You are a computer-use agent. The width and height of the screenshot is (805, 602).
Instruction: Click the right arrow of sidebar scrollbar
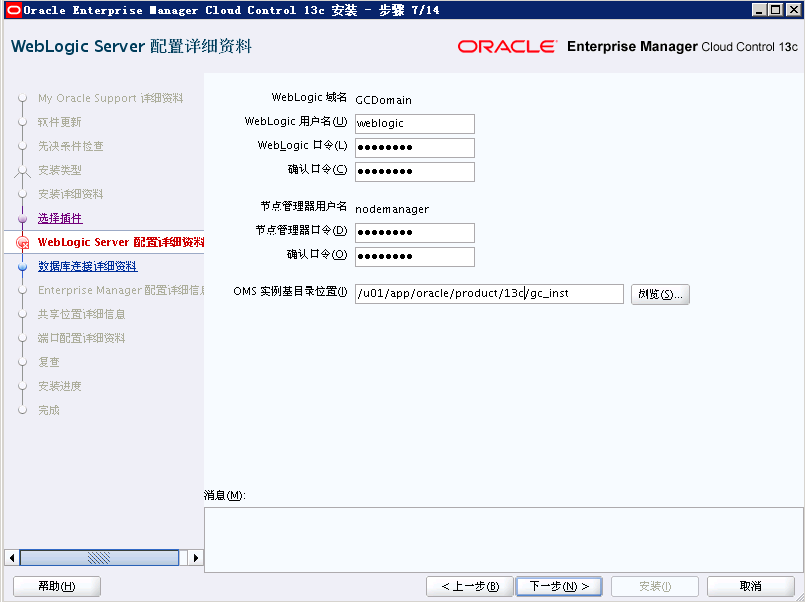click(196, 557)
